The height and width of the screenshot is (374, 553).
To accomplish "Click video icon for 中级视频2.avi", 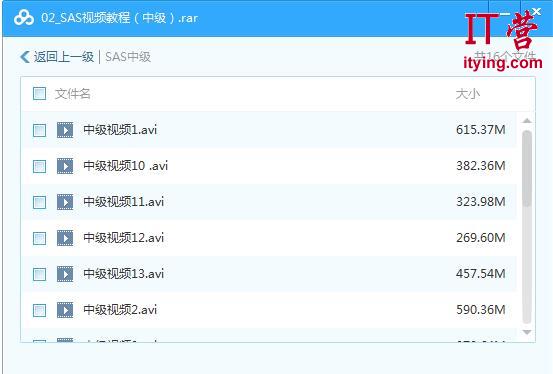I will click(x=65, y=310).
